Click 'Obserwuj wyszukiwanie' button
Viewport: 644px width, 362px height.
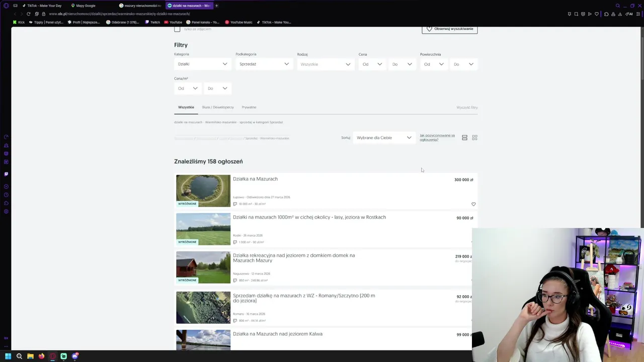pos(450,29)
